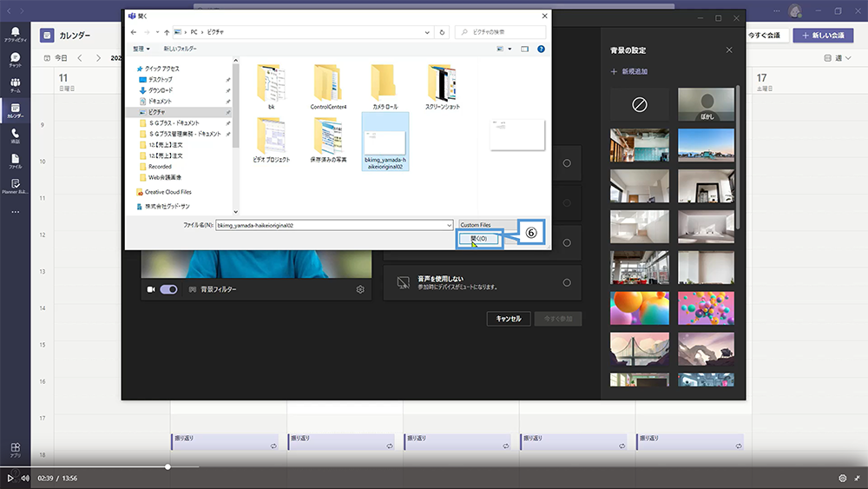Choose the colorful balloons background
This screenshot has height=489, width=868.
tap(707, 308)
